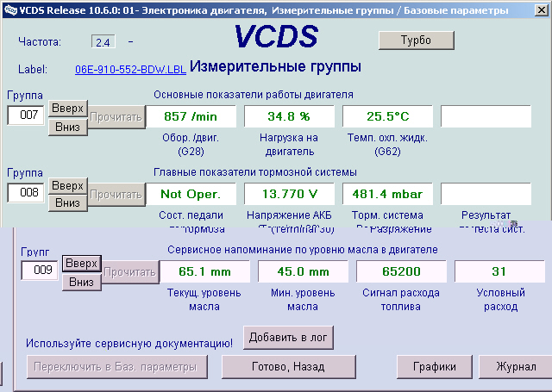Select the Not Oper. brake pedal value
This screenshot has width=552, height=392.
[191, 194]
